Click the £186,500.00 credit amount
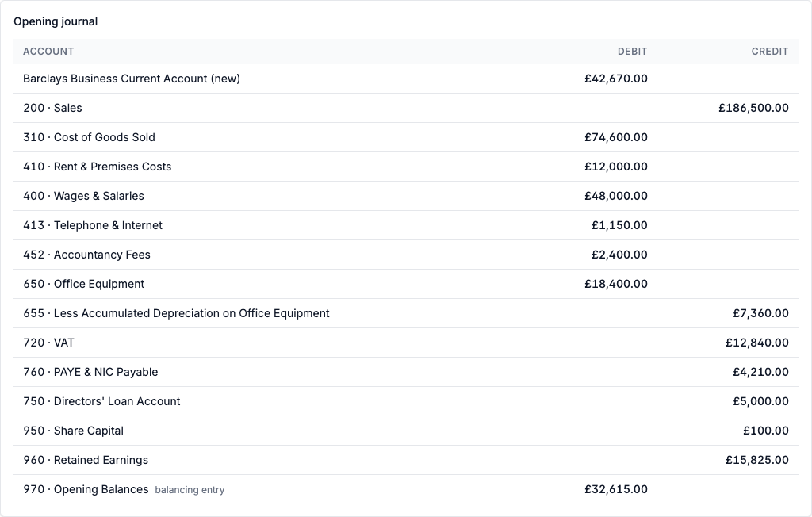812x517 pixels. 753,108
